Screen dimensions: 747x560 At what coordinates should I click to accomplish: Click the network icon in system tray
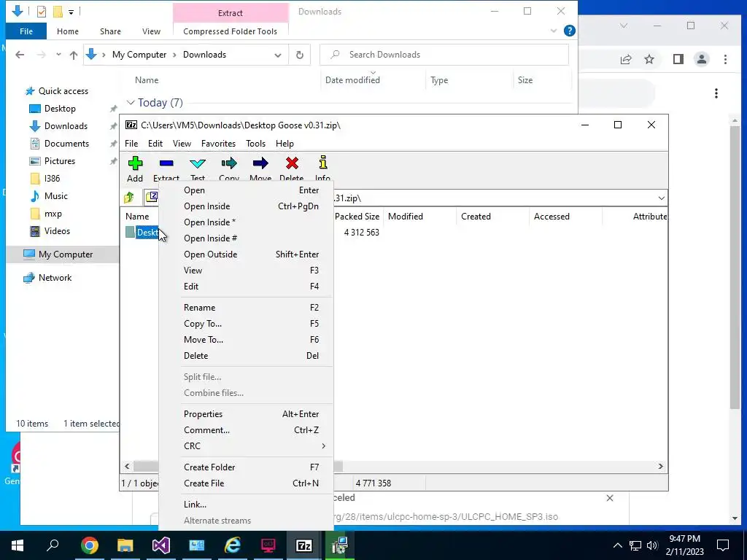[635, 545]
